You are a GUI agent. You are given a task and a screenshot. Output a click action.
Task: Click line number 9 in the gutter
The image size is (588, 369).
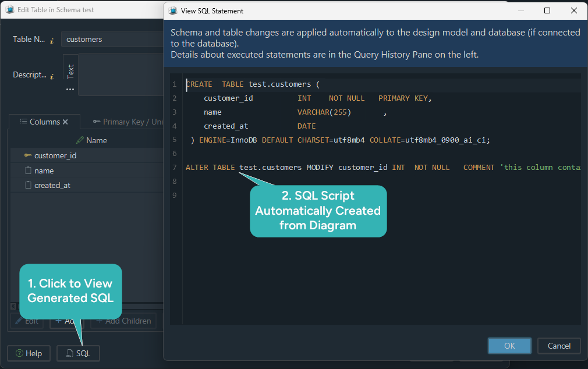click(x=175, y=195)
